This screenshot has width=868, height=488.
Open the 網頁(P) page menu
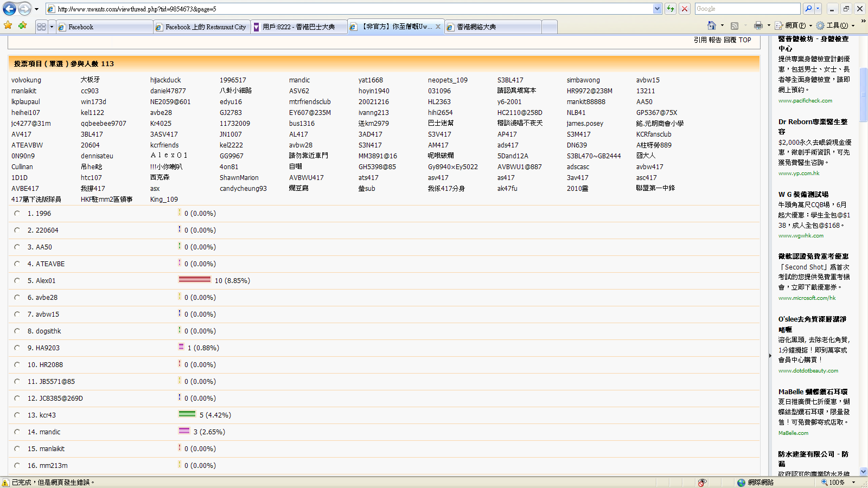(x=794, y=25)
